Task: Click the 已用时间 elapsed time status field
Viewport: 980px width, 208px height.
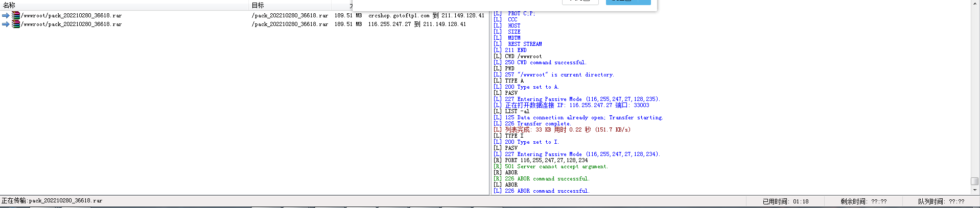Action: click(x=785, y=201)
